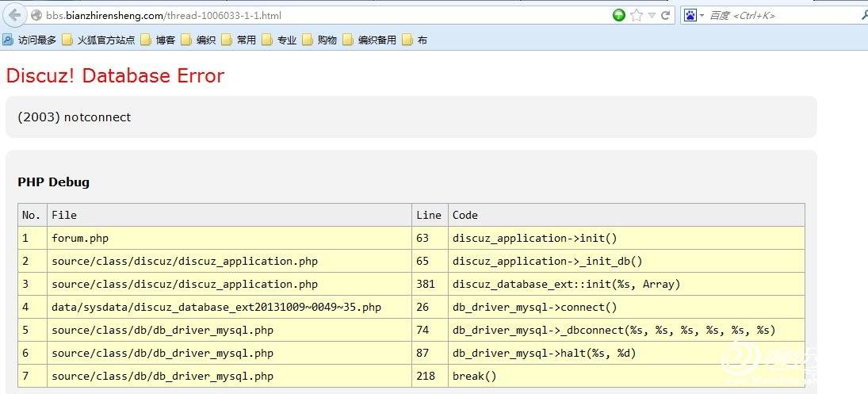Click the No. column header

32,215
